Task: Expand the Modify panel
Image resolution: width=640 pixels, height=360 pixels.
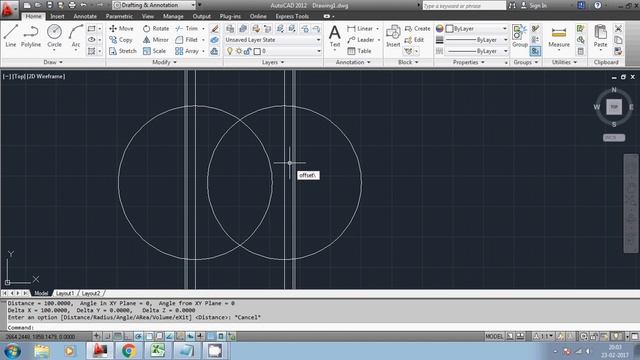Action: pos(164,62)
